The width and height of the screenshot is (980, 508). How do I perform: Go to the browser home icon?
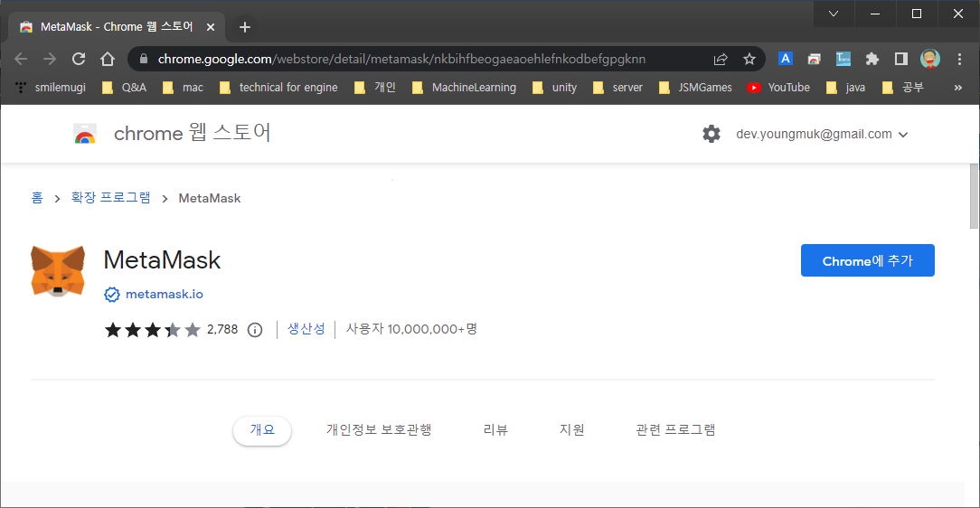point(108,59)
